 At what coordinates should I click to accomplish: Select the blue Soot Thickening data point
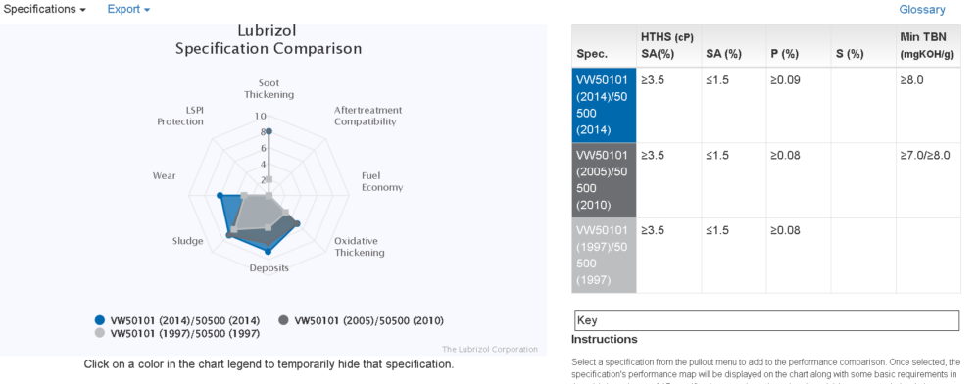click(x=269, y=131)
